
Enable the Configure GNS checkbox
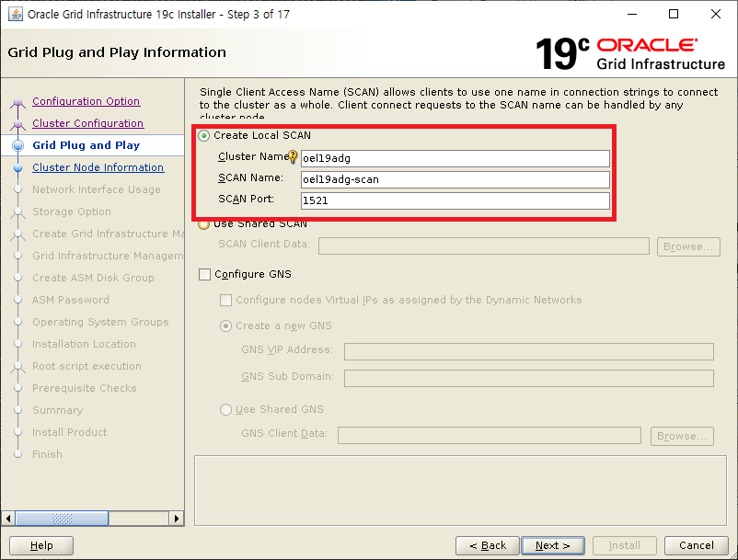coord(204,274)
